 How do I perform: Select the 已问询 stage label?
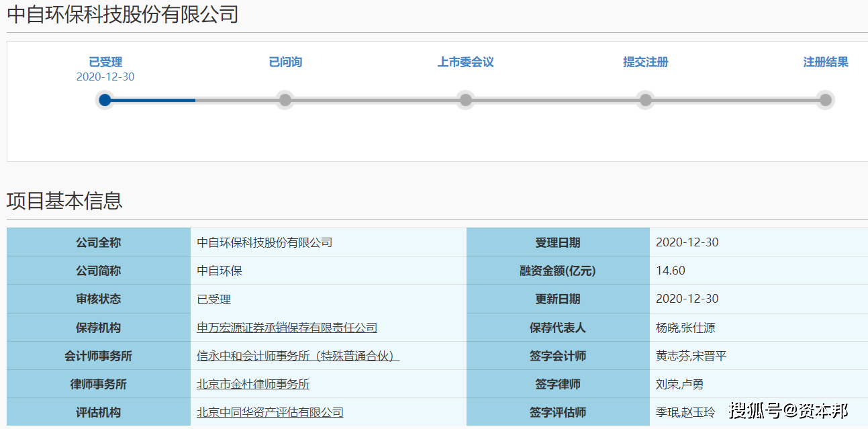[285, 62]
